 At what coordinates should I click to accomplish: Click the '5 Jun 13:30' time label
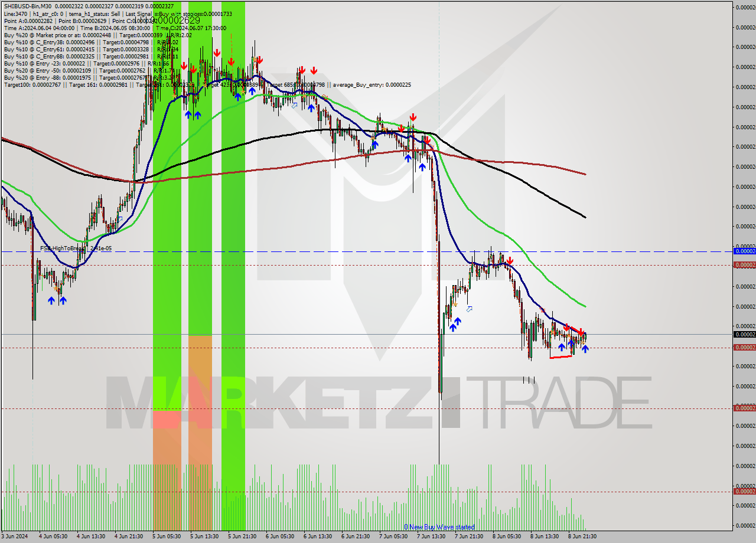click(x=204, y=537)
